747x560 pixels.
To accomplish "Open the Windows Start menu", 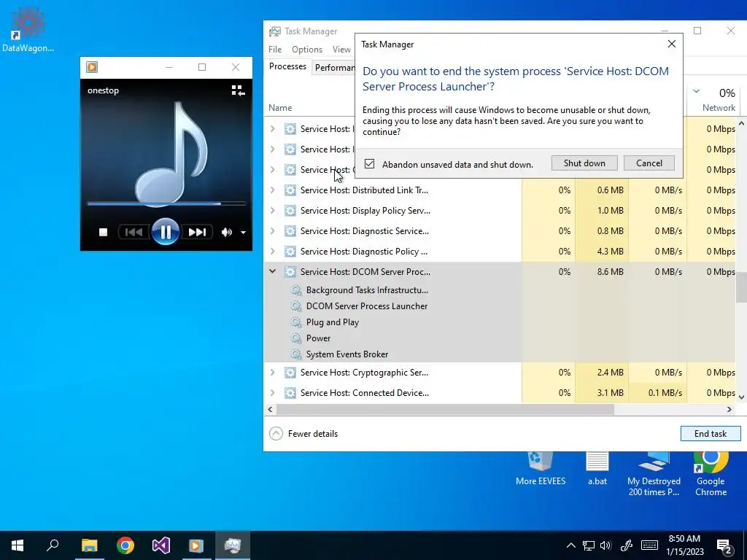I will 18,545.
